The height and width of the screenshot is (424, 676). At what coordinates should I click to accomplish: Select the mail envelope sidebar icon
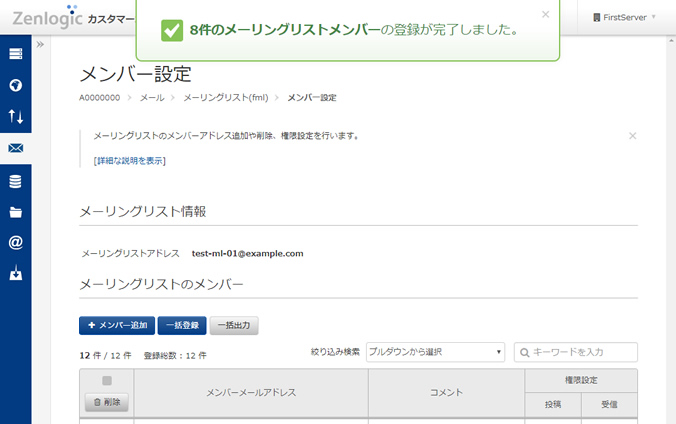pos(15,149)
